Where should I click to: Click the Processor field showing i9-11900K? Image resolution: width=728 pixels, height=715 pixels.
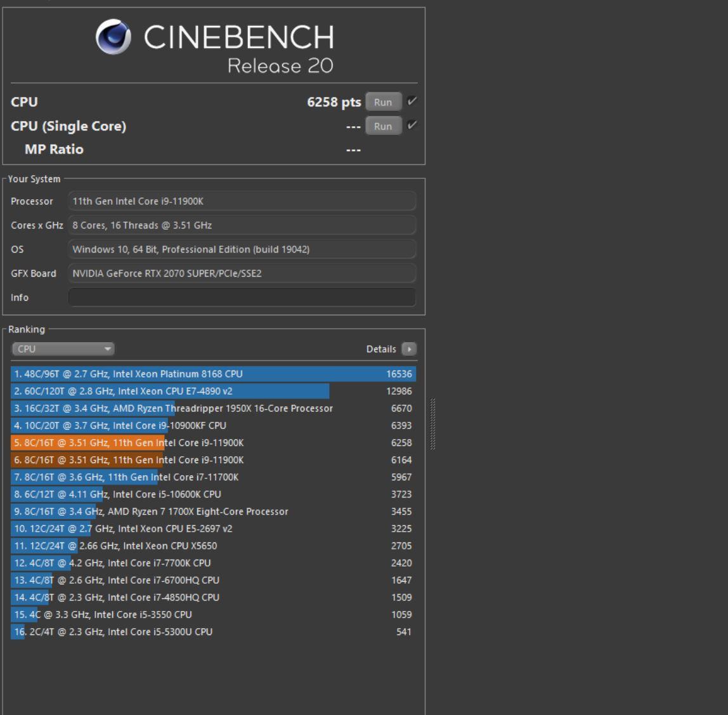coord(242,201)
